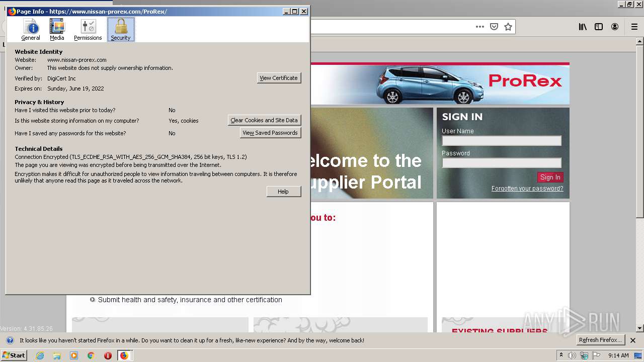
Task: Click the Password input field
Action: 502,163
